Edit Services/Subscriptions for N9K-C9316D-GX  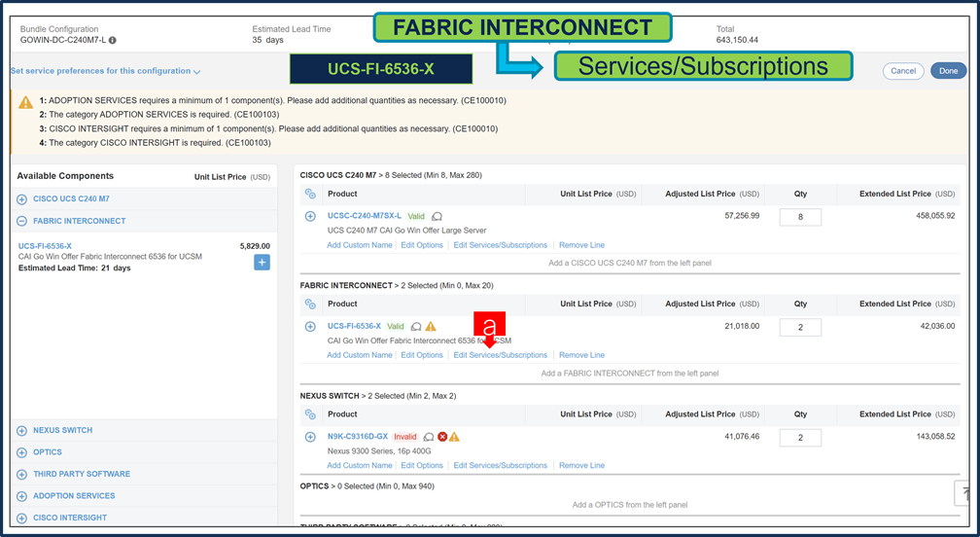[x=500, y=466]
